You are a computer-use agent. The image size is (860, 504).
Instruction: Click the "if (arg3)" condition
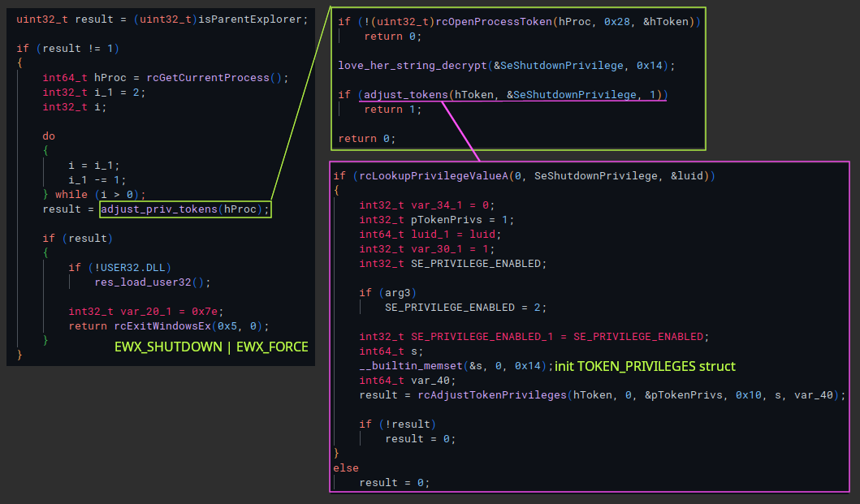(387, 292)
